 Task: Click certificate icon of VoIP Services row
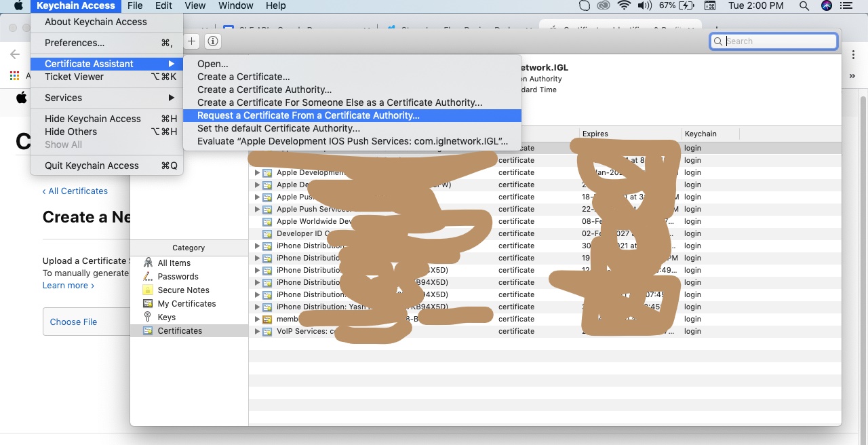(x=267, y=332)
